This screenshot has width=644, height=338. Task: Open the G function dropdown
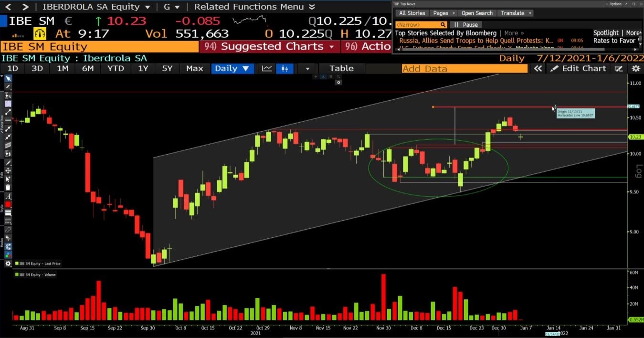pos(177,7)
